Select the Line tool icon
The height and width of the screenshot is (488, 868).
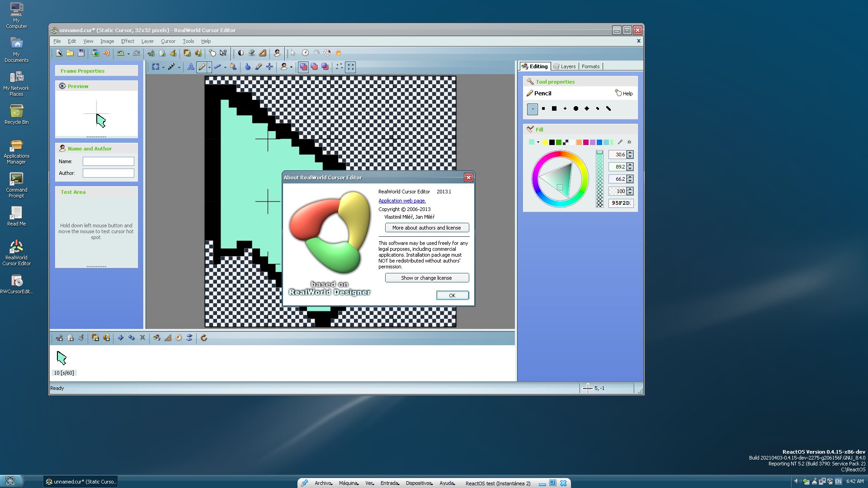[x=217, y=67]
